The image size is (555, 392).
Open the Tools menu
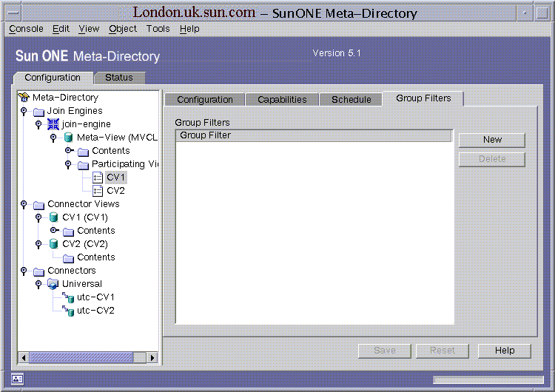(158, 29)
